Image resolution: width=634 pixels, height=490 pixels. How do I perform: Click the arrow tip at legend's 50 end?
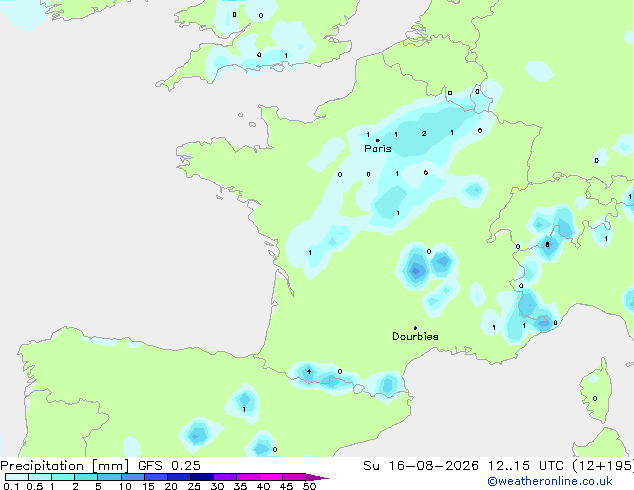point(317,477)
